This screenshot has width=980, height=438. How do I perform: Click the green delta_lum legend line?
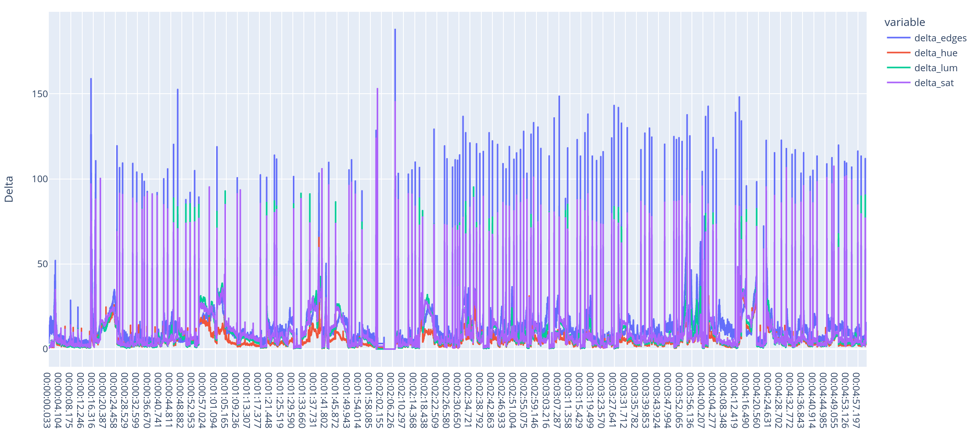899,68
